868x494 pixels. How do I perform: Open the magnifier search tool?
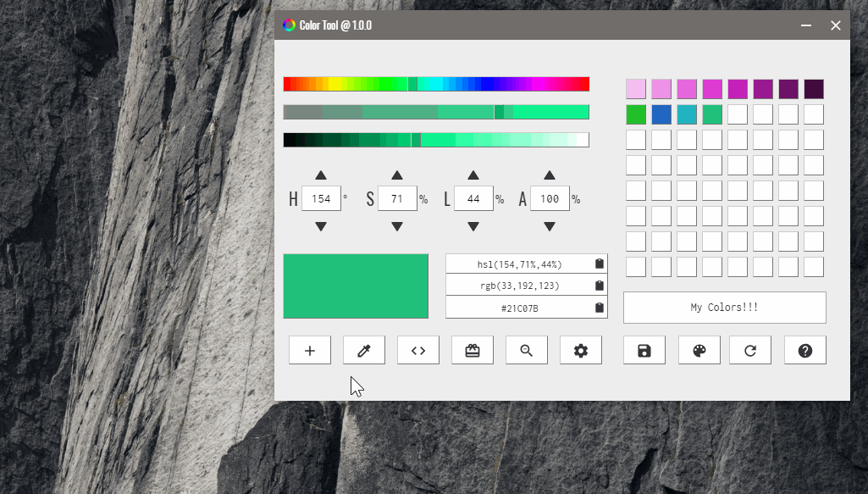point(527,350)
